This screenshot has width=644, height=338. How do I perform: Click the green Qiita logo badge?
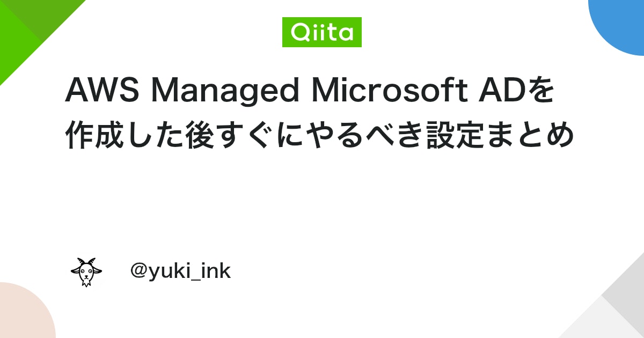tap(322, 32)
